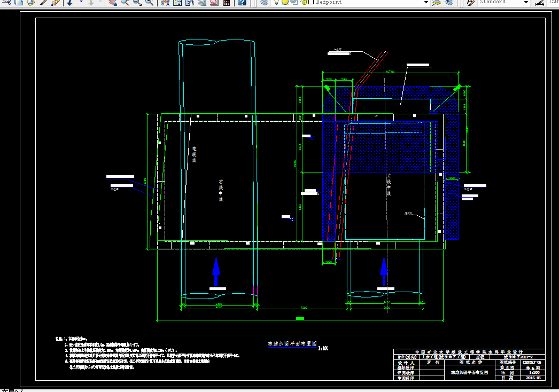Select the 城市地下2011-2 class cell
559x392 pixels.
pyautogui.click(x=518, y=357)
